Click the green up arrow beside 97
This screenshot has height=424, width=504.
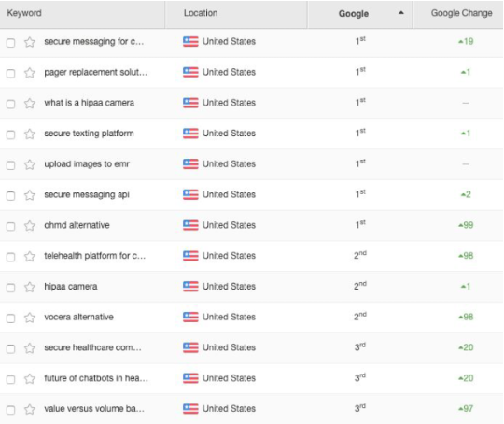pos(461,409)
